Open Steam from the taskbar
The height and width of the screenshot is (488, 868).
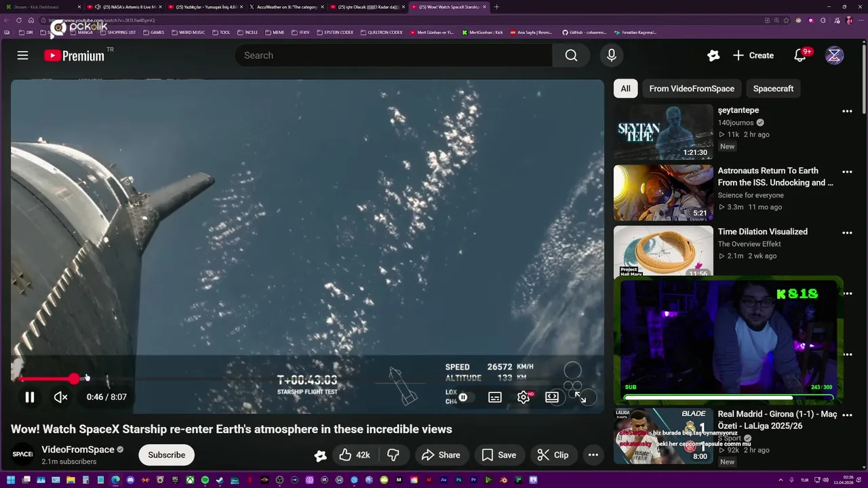(220, 480)
